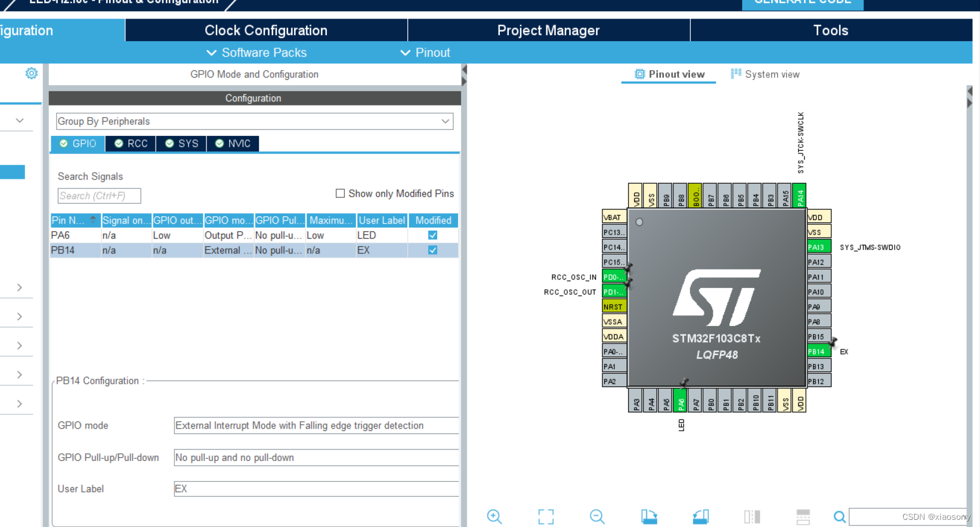Switch to Clock Configuration tab
This screenshot has width=980, height=527.
coord(266,30)
